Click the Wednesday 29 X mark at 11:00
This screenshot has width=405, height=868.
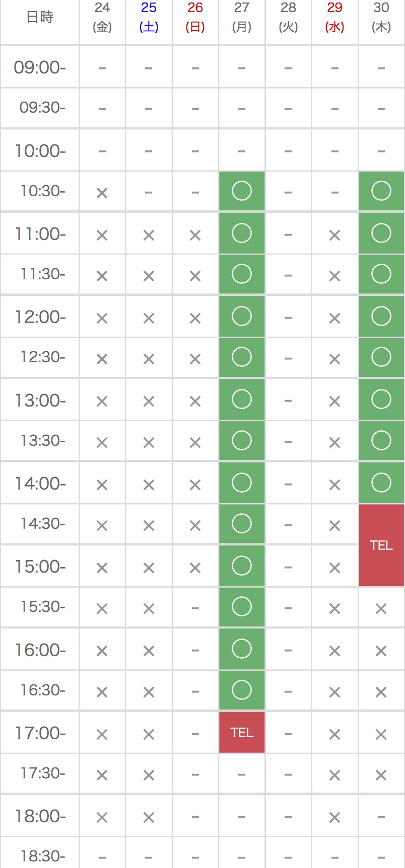(x=335, y=235)
